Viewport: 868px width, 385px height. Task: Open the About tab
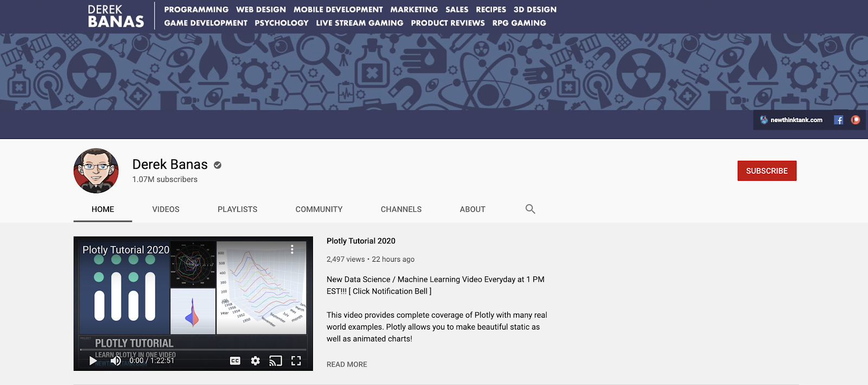pos(473,209)
